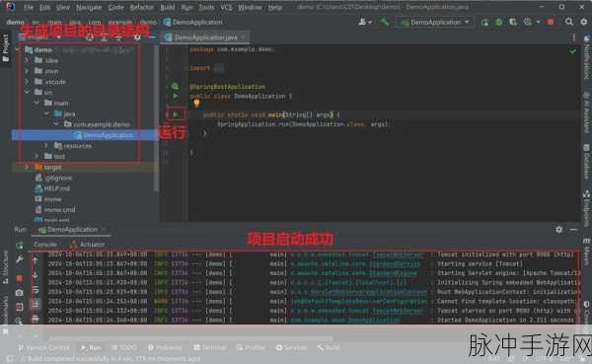
Task: Open DemoApplication run configuration dropdown
Action: tap(434, 23)
